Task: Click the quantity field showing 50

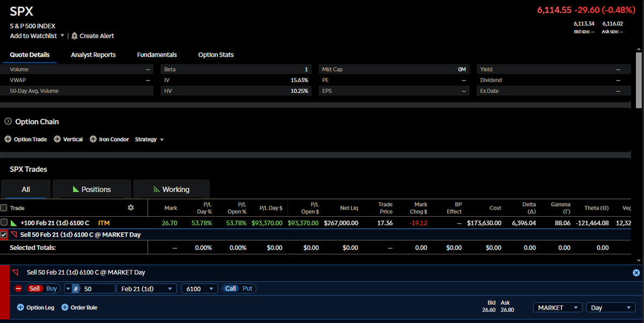Action: pyautogui.click(x=98, y=289)
